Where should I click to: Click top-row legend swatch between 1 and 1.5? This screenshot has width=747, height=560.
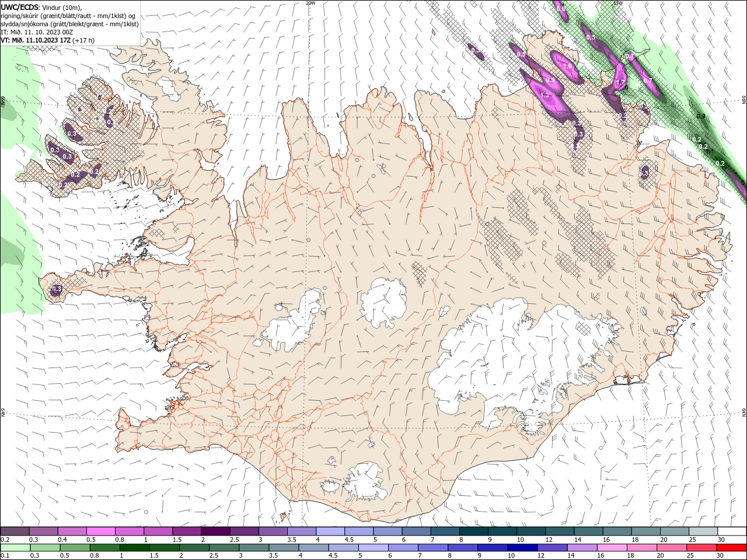[x=158, y=531]
